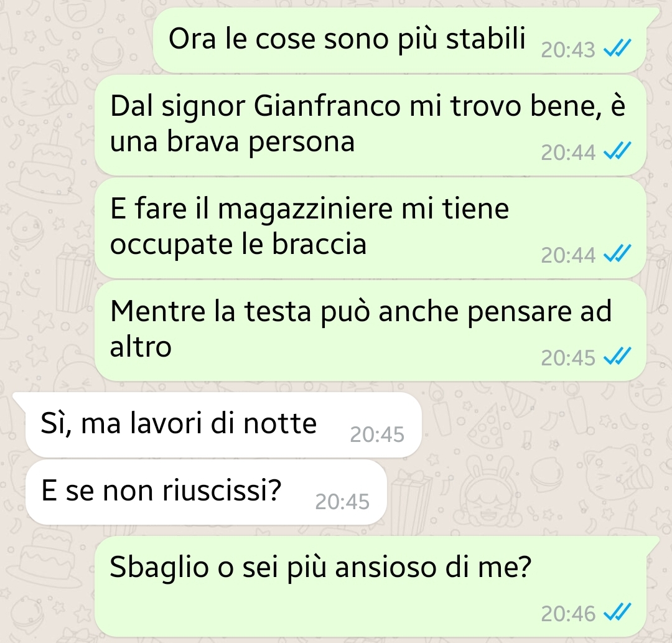672x643 pixels.
Task: Select received message "E se non riuscissi?"
Action: (x=206, y=492)
